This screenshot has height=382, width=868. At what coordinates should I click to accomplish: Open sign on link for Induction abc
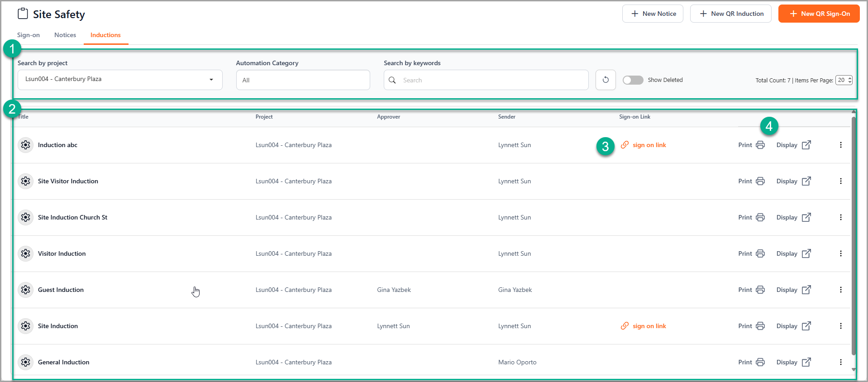click(x=643, y=145)
